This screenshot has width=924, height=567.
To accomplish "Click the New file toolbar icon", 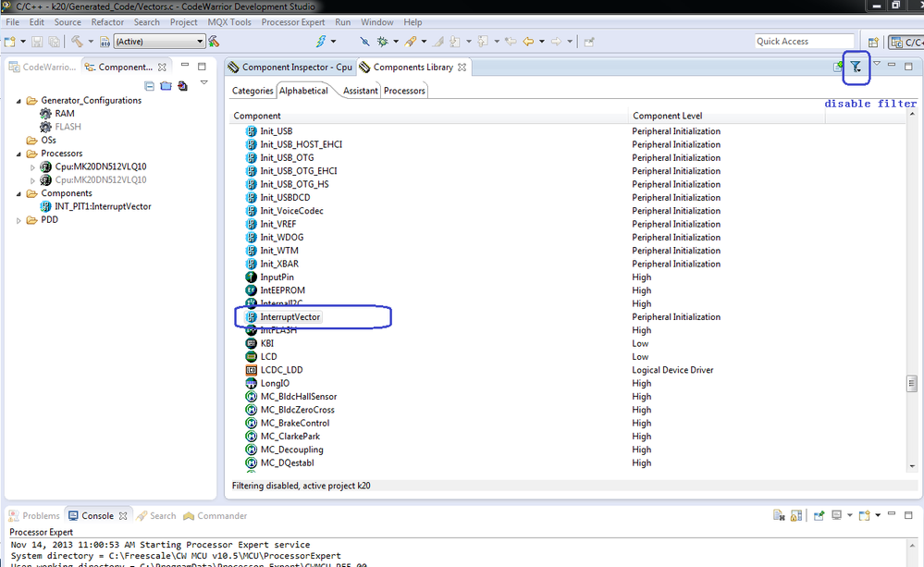I will point(10,42).
